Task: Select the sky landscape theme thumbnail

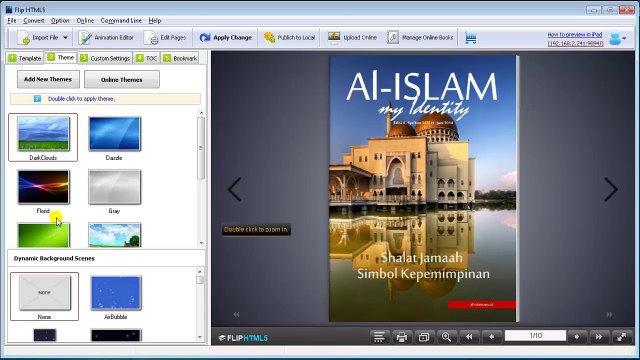Action: (x=114, y=235)
